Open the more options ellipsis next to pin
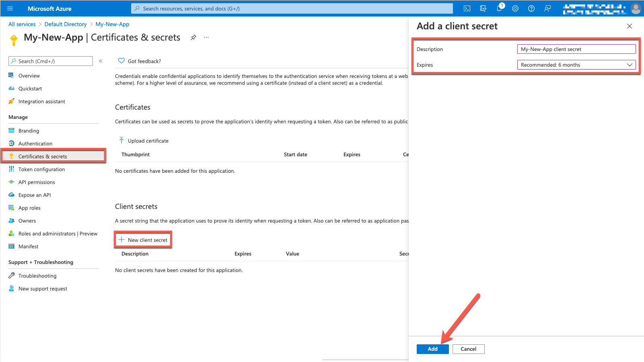 tap(206, 37)
